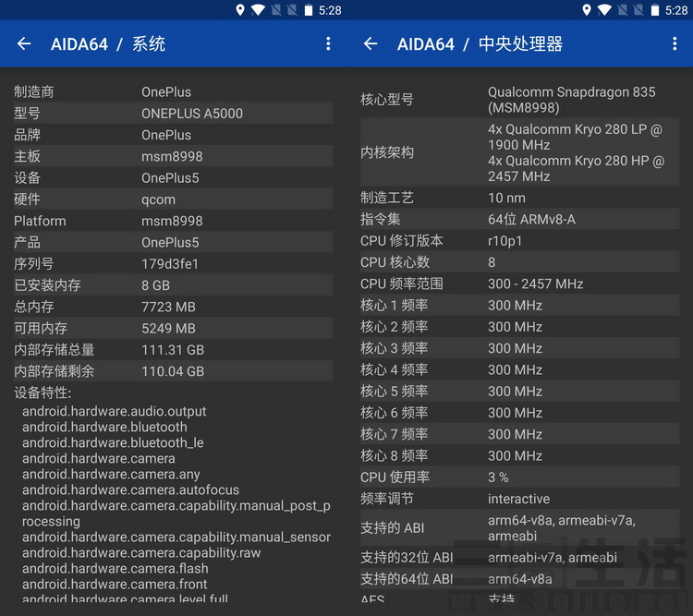Image resolution: width=693 pixels, height=616 pixels.
Task: Tap the back arrow on CPU screen
Action: tap(371, 43)
